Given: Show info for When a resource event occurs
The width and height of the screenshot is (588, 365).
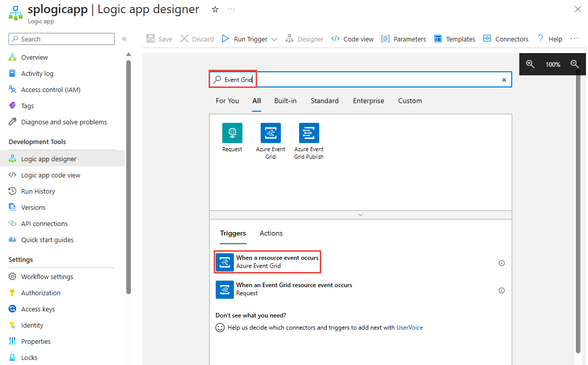Looking at the screenshot, I should point(502,263).
